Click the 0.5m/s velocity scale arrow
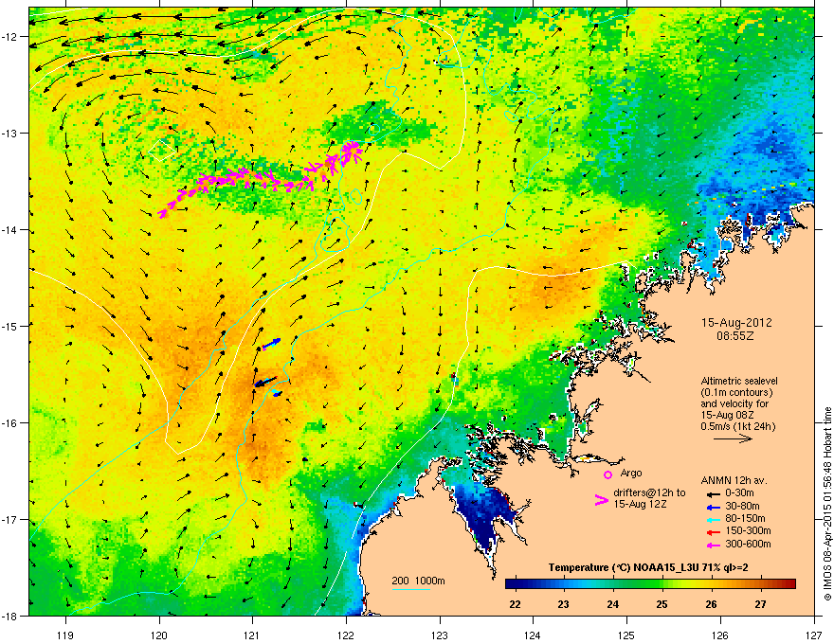The width and height of the screenshot is (834, 644). tap(733, 438)
